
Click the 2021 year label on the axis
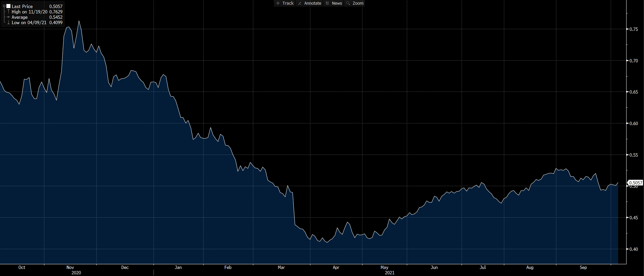[390, 273]
